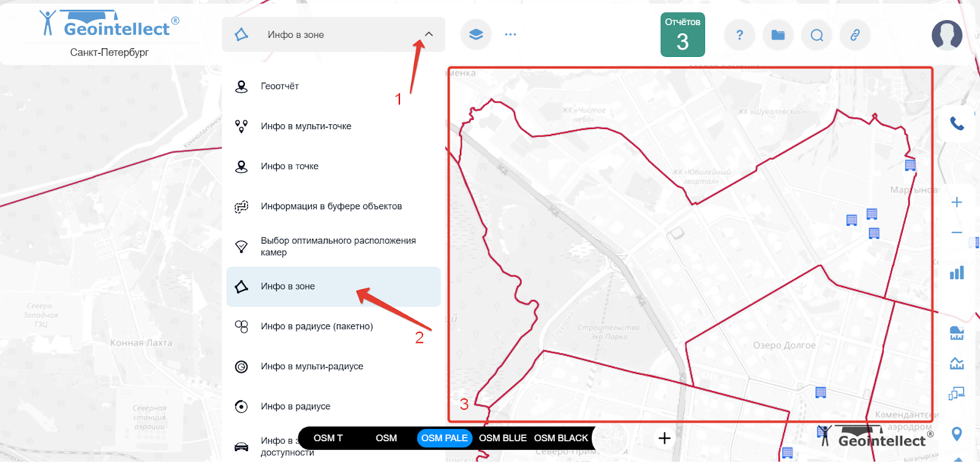Open the map layers panel icon

(476, 35)
